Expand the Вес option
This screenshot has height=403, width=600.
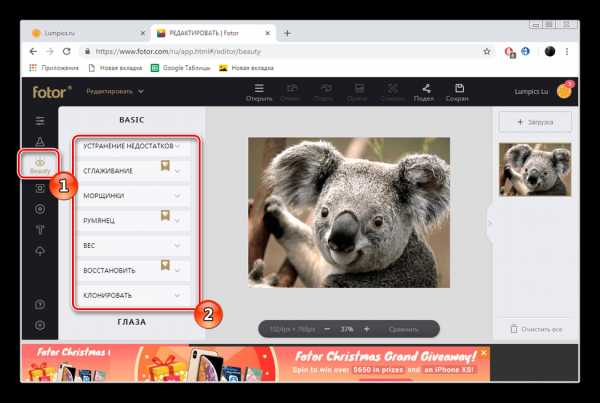(133, 245)
